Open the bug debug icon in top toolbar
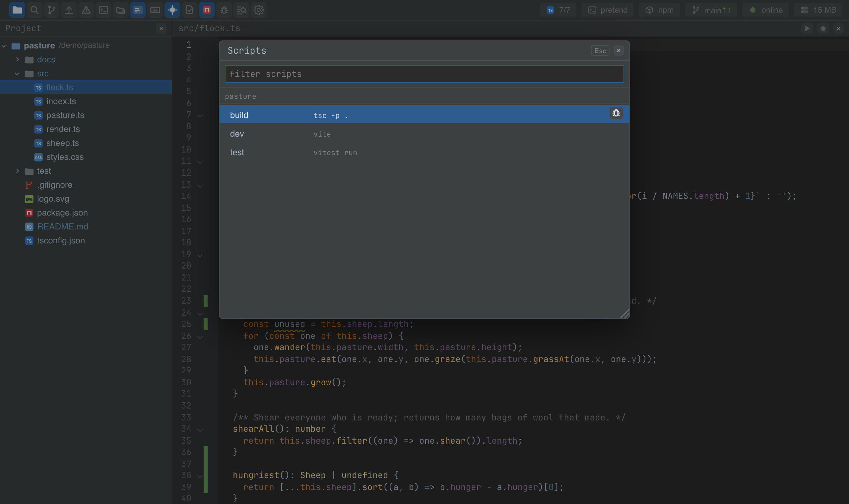The width and height of the screenshot is (849, 504). [224, 10]
